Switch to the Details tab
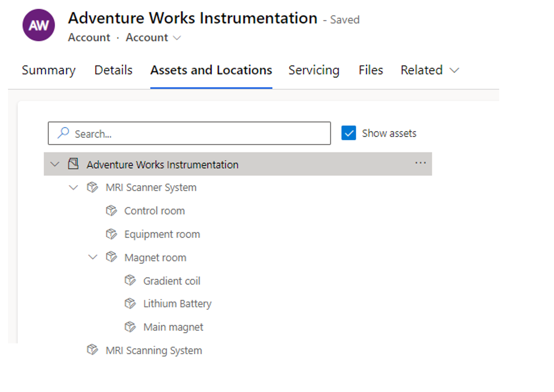The image size is (554, 392). coord(113,70)
